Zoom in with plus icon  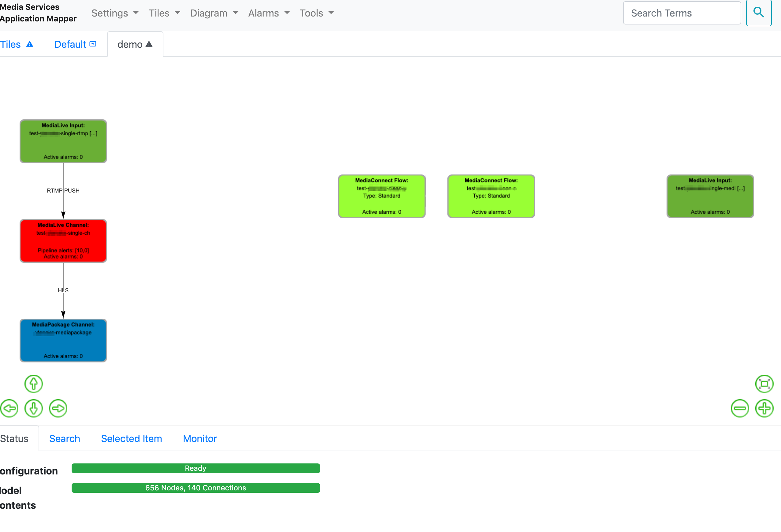[764, 408]
